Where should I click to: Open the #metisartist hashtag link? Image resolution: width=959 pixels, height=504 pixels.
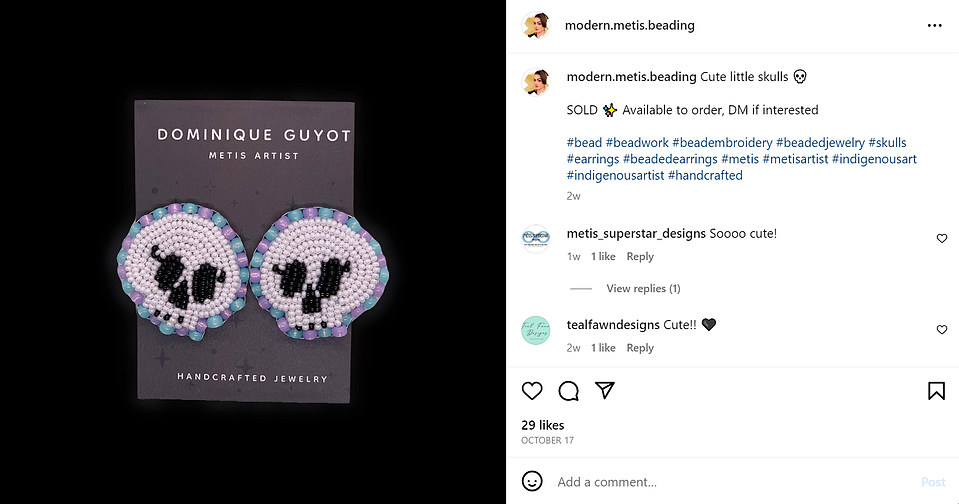tap(795, 159)
